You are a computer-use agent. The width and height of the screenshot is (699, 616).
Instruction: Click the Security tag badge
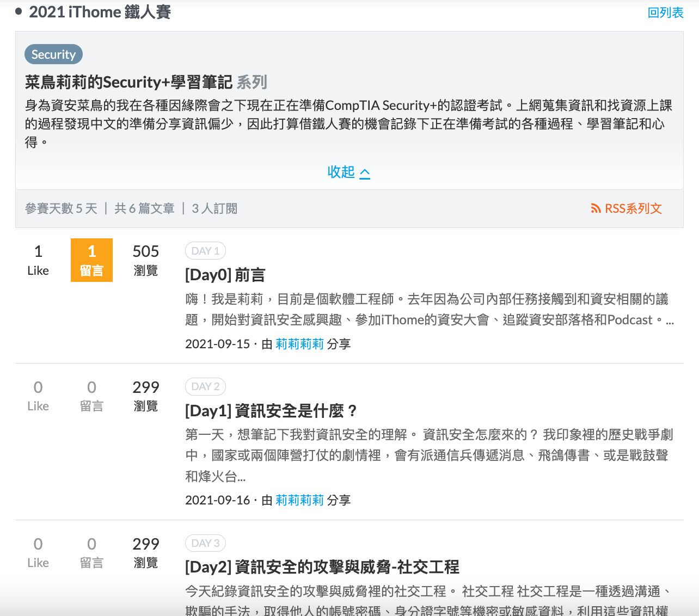(x=53, y=54)
